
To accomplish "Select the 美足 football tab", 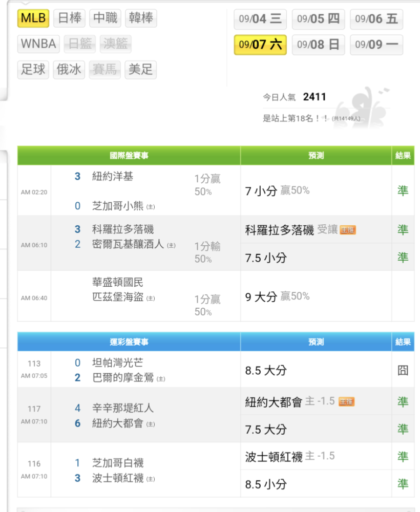I will (x=140, y=70).
